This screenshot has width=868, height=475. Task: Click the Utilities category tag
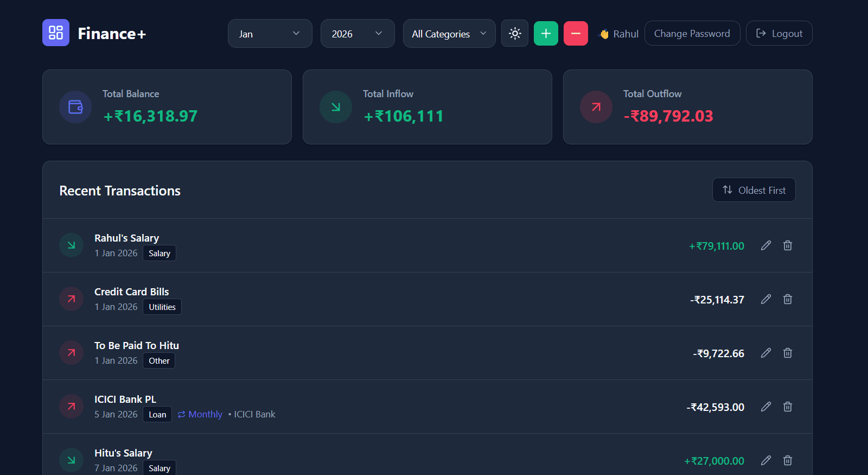(162, 307)
